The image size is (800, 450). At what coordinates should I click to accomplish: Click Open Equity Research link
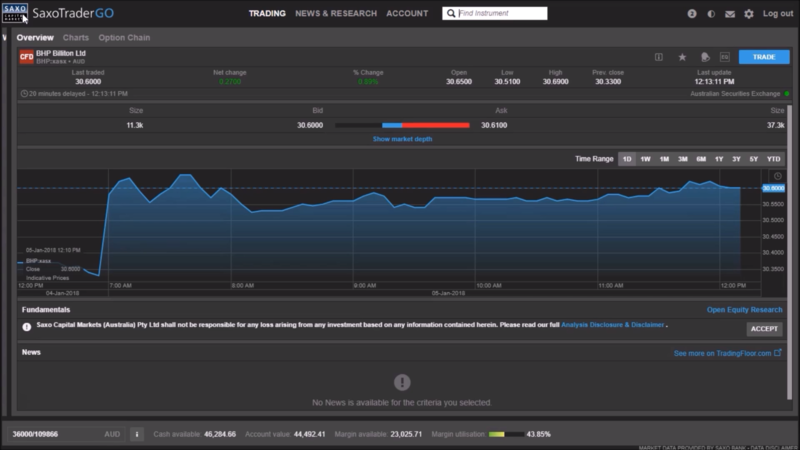744,310
